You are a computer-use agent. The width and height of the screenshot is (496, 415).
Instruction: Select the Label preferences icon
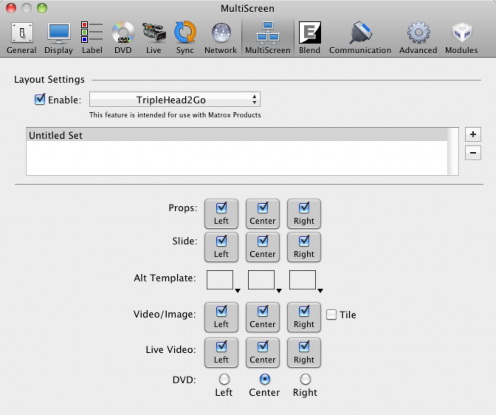tap(92, 37)
